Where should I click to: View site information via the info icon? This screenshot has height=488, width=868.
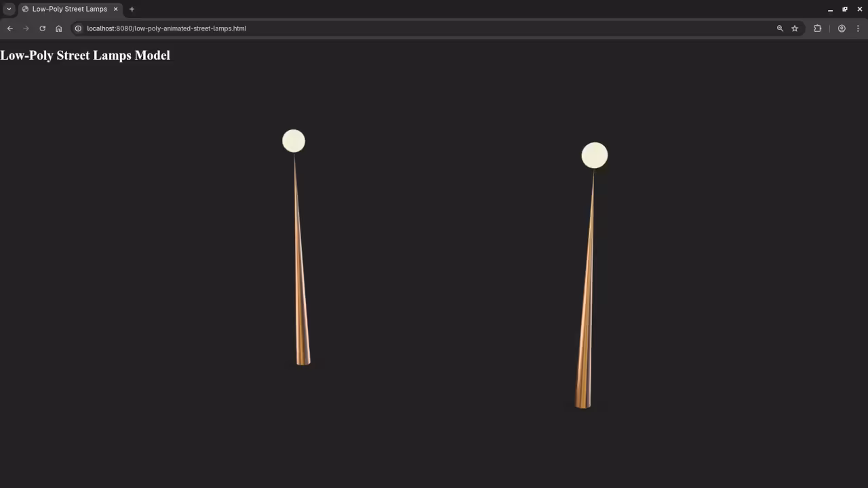click(x=78, y=28)
